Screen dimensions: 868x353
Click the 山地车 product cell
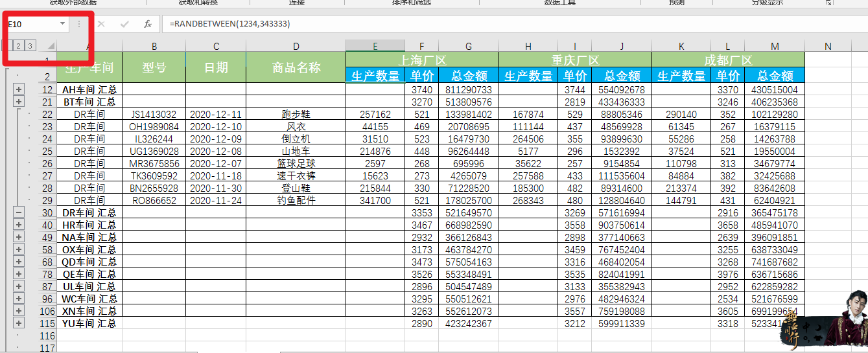click(x=296, y=151)
